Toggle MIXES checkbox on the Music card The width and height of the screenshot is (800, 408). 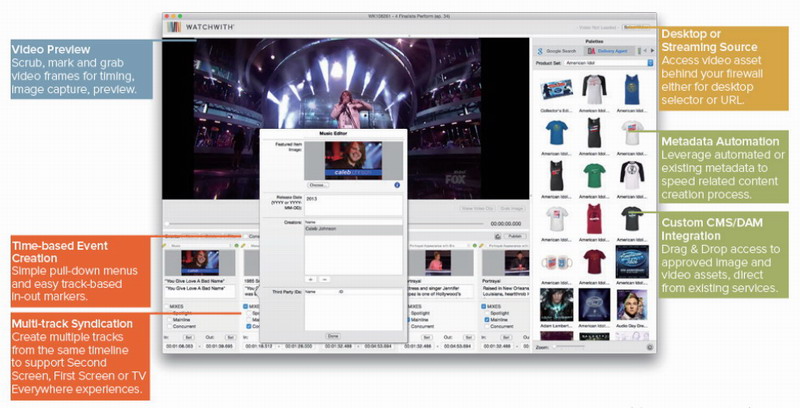coord(166,307)
